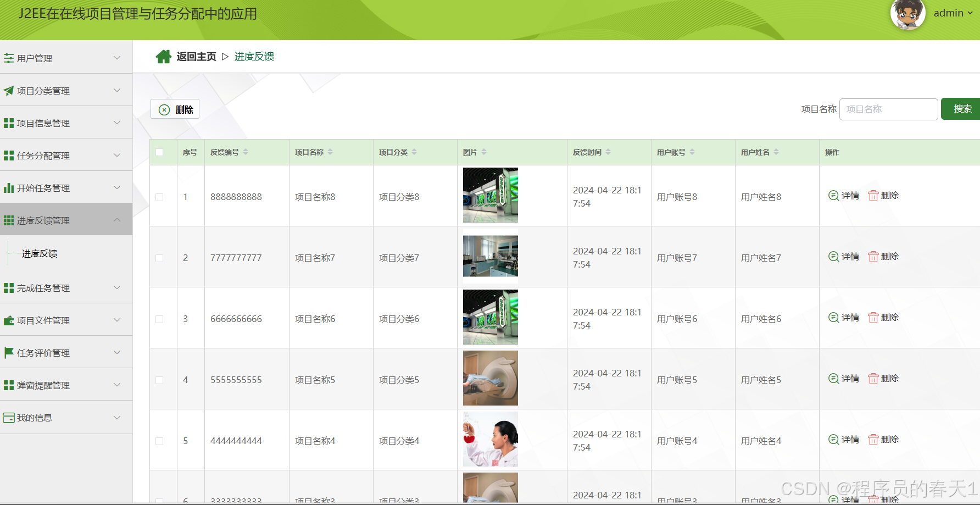The width and height of the screenshot is (980, 505).
Task: Click the 我的信息 card icon
Action: [9, 418]
